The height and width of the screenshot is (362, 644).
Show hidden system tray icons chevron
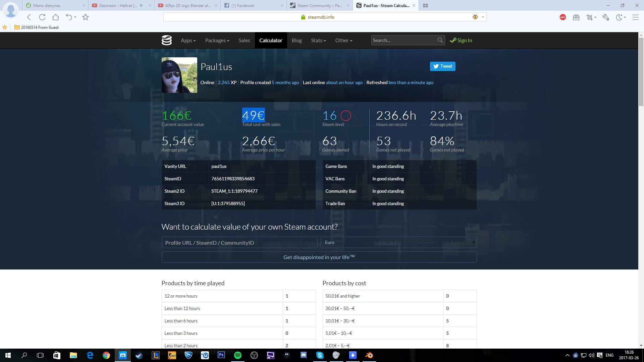point(567,355)
